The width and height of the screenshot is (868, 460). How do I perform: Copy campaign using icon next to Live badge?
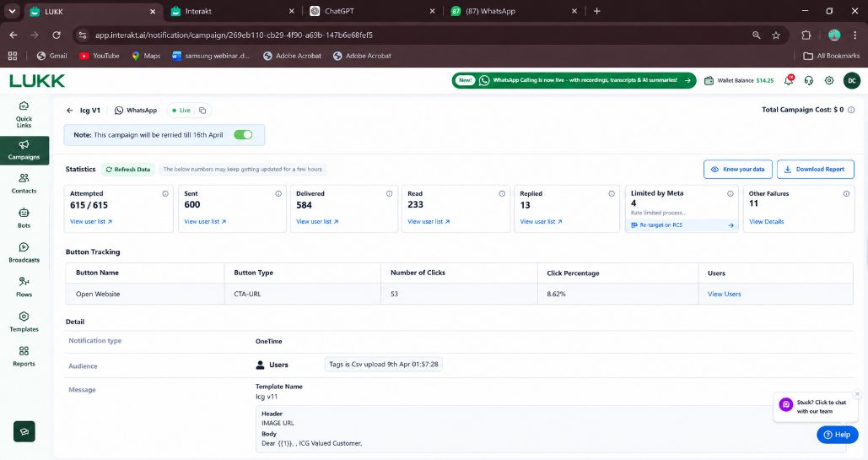tap(202, 111)
